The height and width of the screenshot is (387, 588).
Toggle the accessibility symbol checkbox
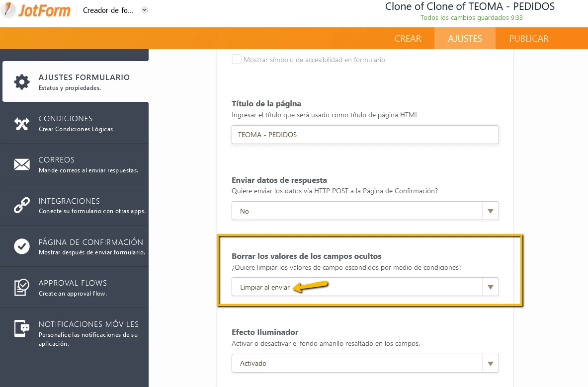click(x=237, y=59)
